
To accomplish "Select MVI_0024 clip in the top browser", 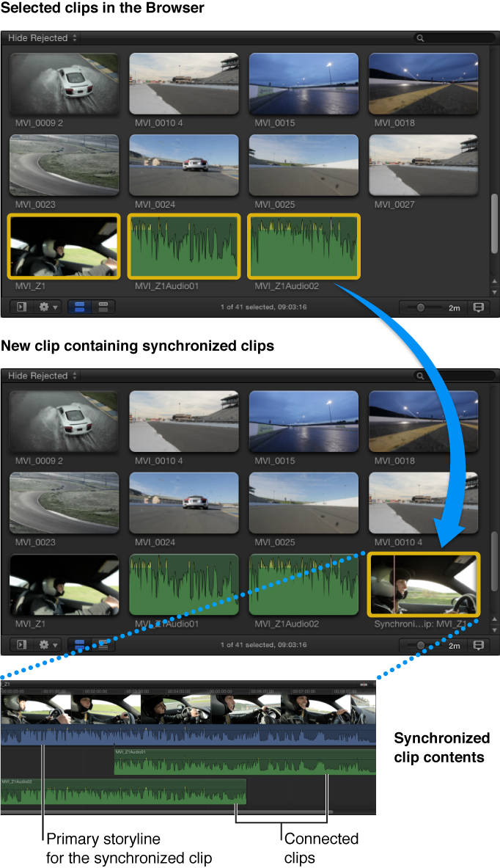I will tap(184, 165).
